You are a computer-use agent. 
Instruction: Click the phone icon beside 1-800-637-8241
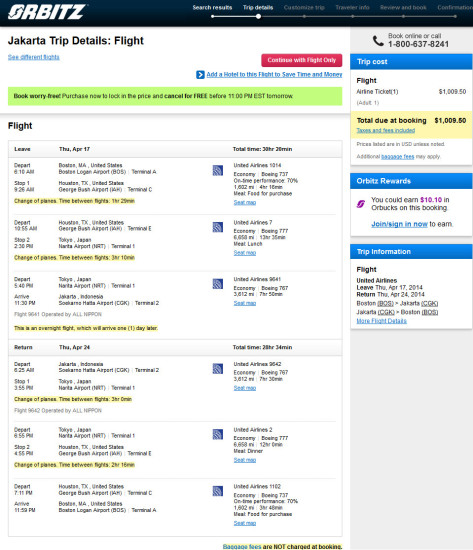tap(378, 41)
